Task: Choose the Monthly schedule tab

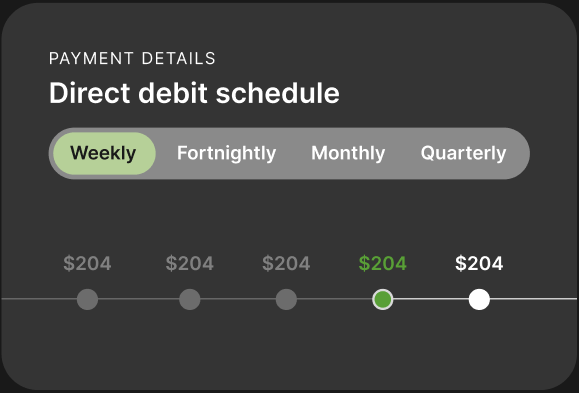Action: [348, 153]
